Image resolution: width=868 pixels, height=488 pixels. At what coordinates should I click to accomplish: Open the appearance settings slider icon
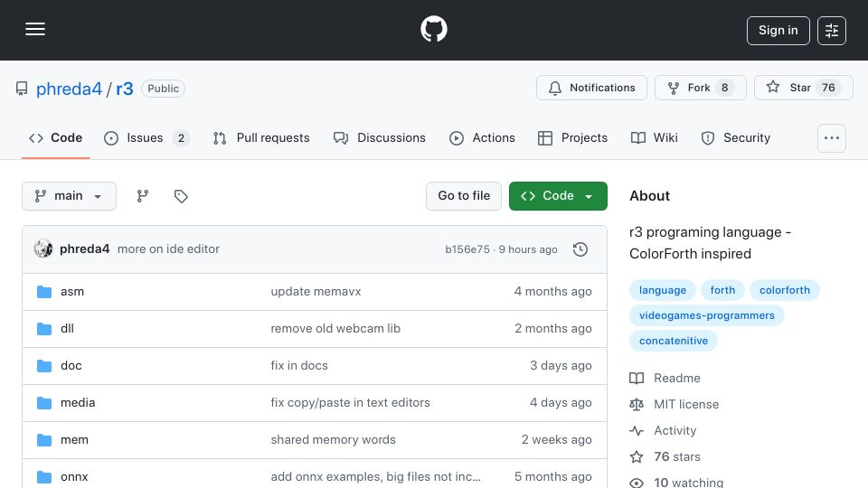(832, 31)
